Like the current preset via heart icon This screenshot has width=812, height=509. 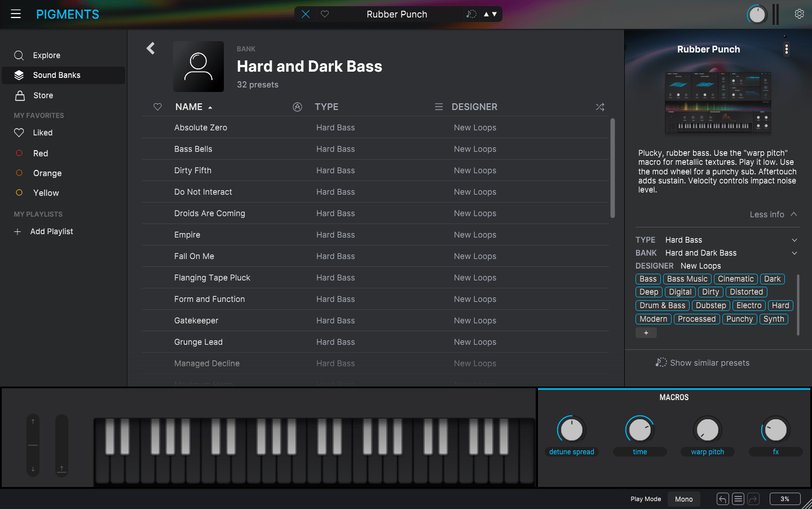(325, 14)
